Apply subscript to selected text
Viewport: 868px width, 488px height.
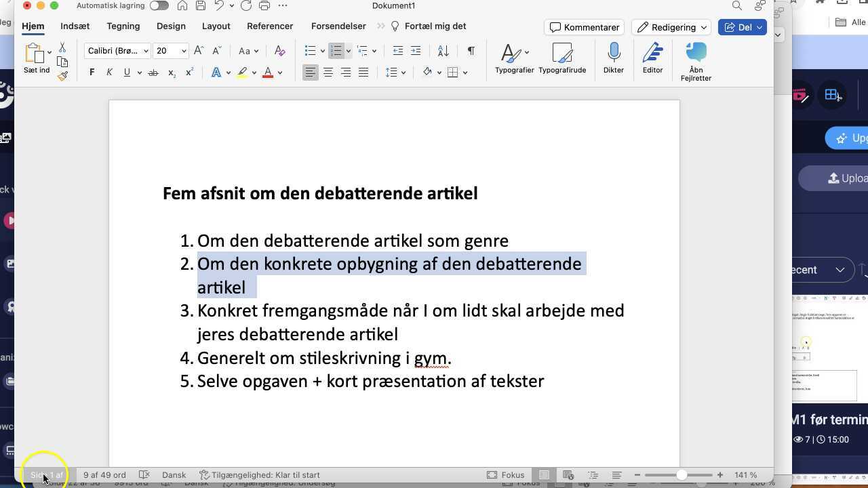[171, 72]
